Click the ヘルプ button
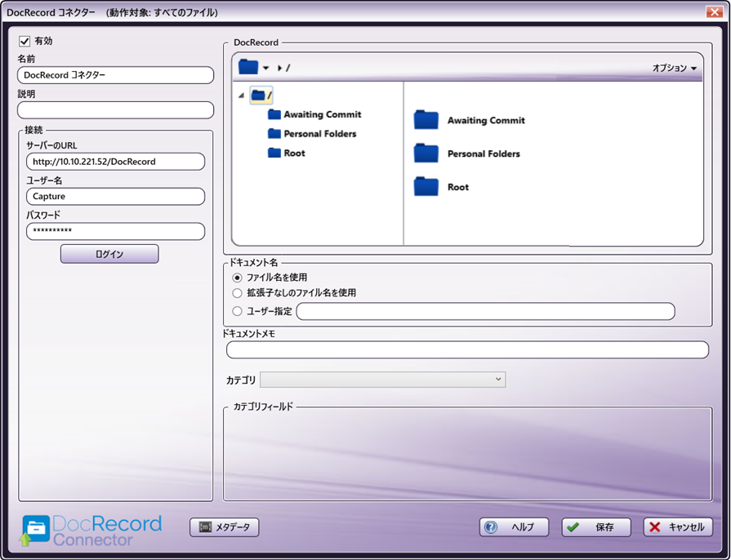Screen dimensions: 731x560 click(x=515, y=527)
